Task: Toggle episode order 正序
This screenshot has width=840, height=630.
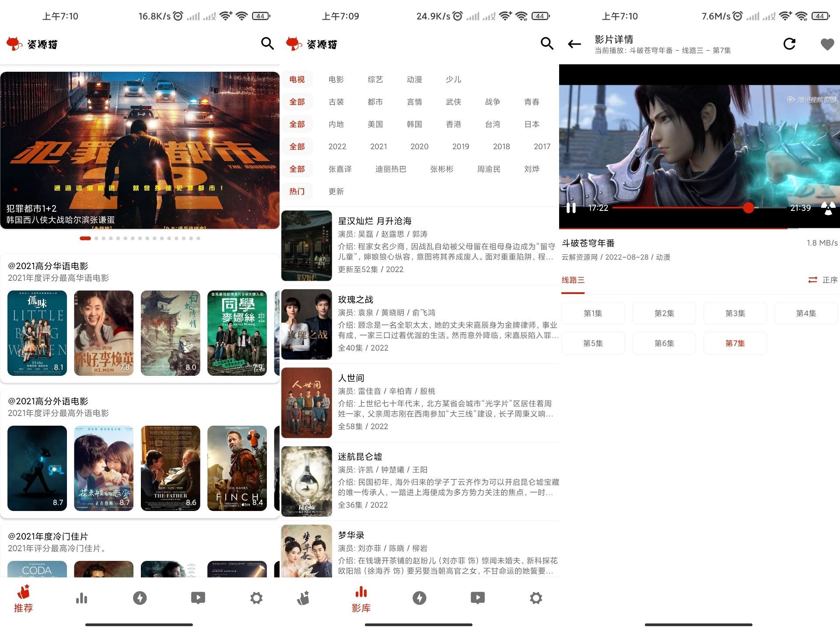Action: (822, 280)
